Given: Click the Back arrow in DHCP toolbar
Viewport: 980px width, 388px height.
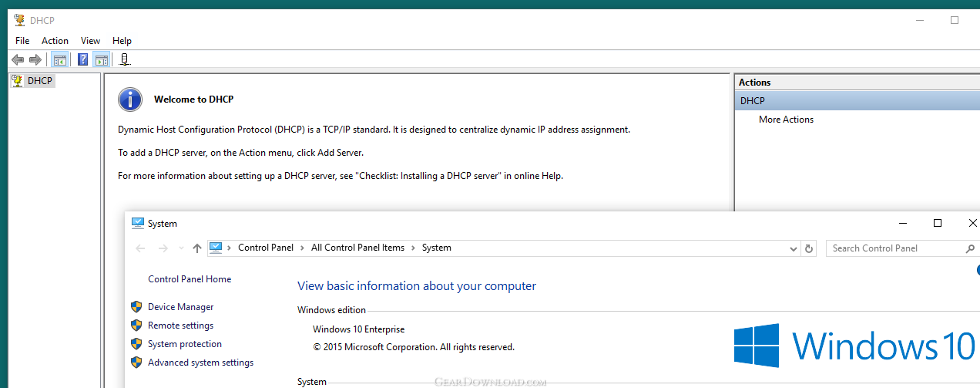Looking at the screenshot, I should pos(18,59).
